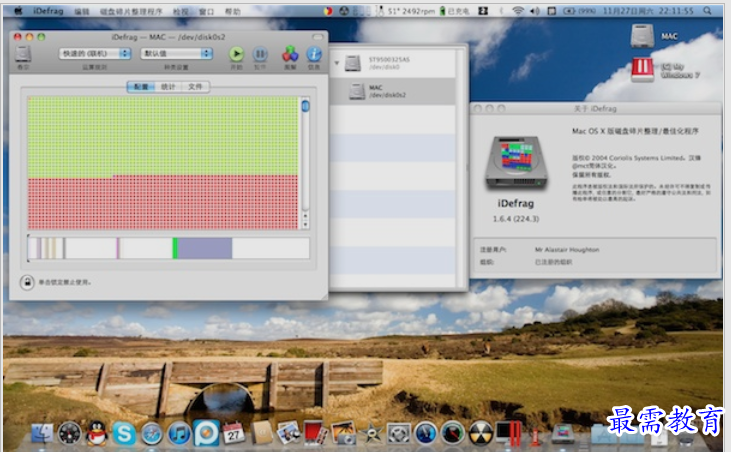Open Finder from the Dock
The height and width of the screenshot is (452, 731).
click(x=42, y=433)
